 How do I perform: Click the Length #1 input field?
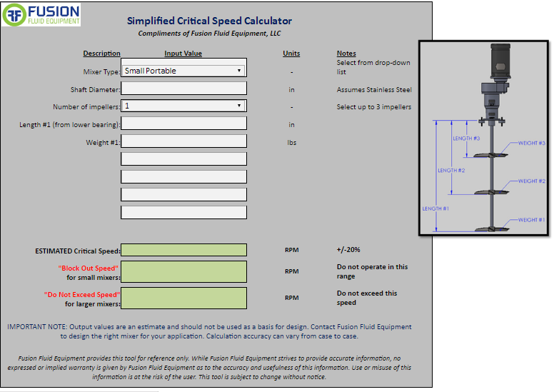[x=183, y=124]
